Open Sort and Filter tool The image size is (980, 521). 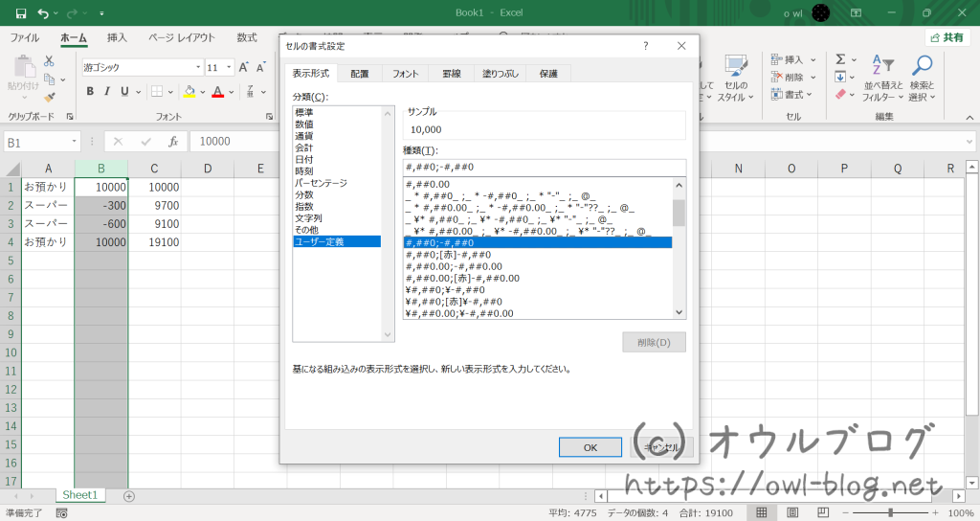click(x=882, y=77)
